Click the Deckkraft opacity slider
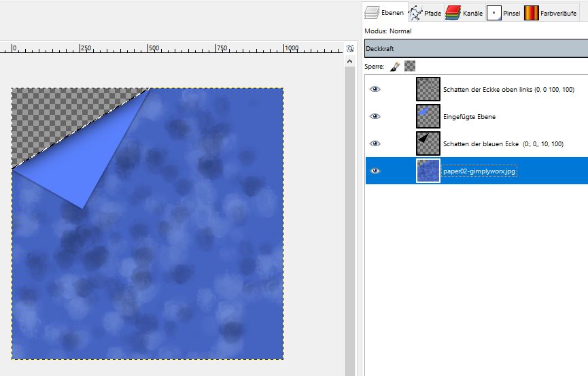The image size is (588, 376). coord(476,49)
